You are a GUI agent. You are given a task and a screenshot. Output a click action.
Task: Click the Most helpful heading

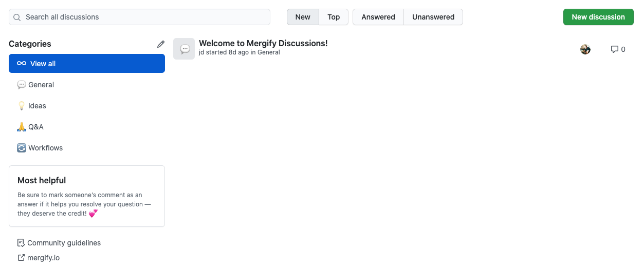point(42,180)
